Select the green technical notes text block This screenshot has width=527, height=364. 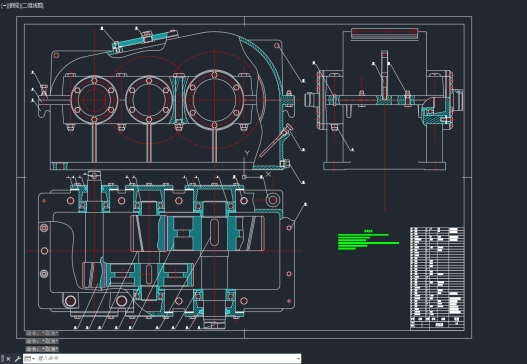tap(368, 240)
